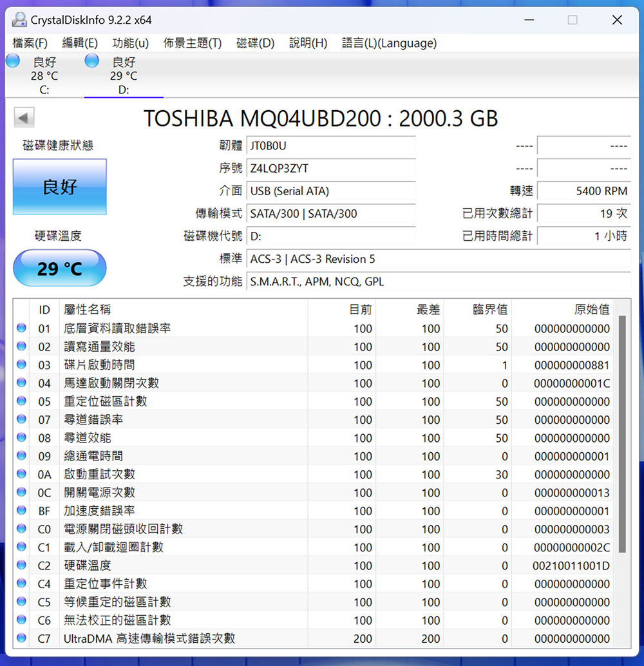Click the C: drive blue status orb

[x=13, y=61]
